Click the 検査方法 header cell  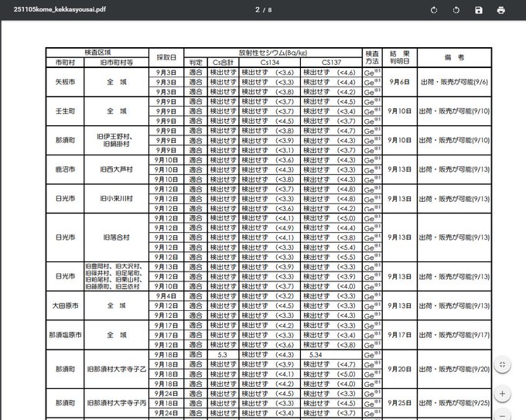point(372,57)
